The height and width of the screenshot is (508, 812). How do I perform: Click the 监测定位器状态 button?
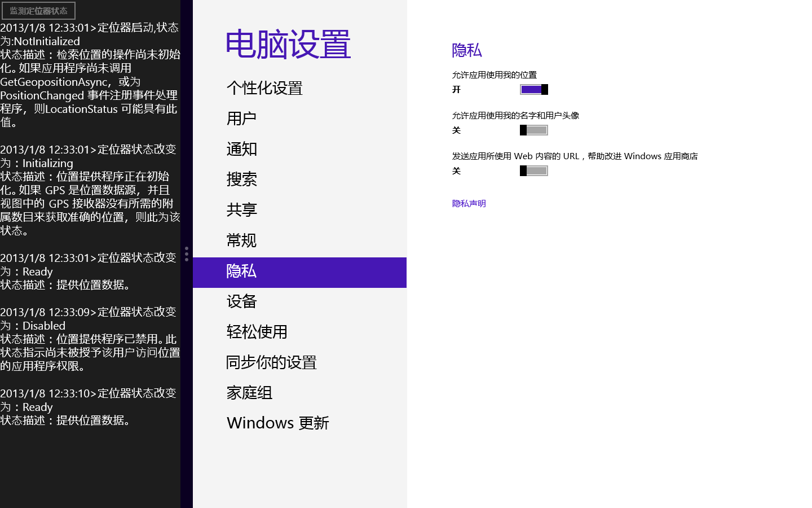click(x=38, y=11)
